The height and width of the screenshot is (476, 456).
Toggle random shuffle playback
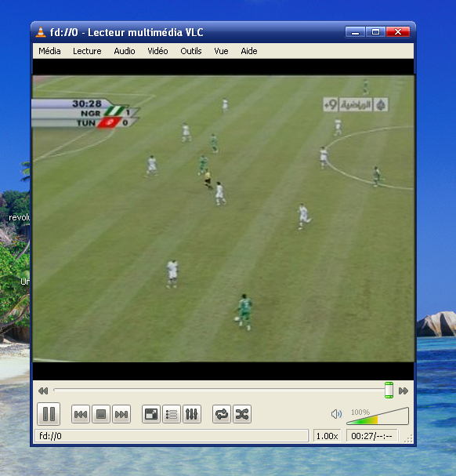[x=242, y=414]
